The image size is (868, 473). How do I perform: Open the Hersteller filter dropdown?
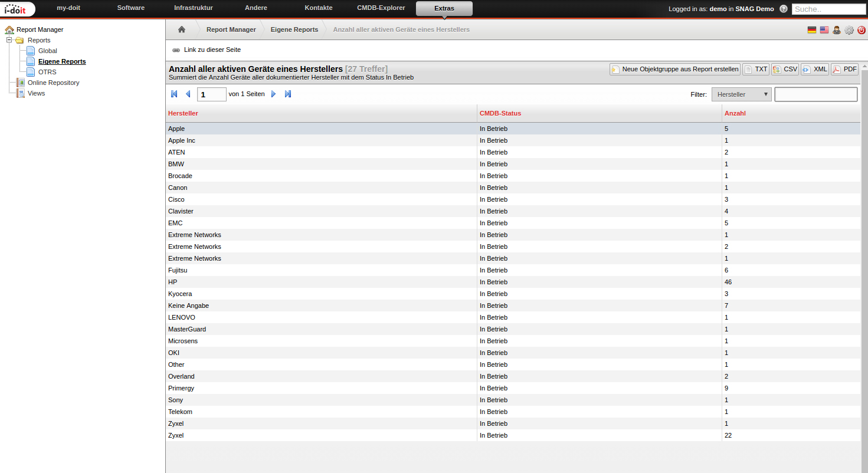click(742, 94)
